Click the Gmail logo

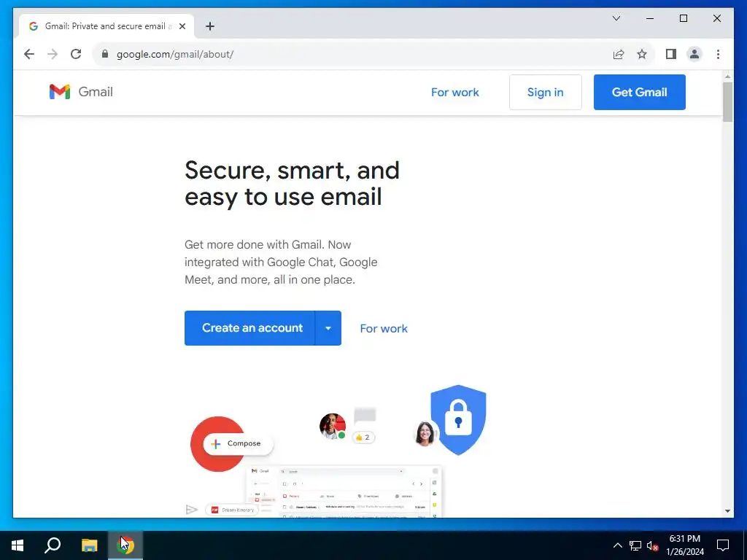81,91
